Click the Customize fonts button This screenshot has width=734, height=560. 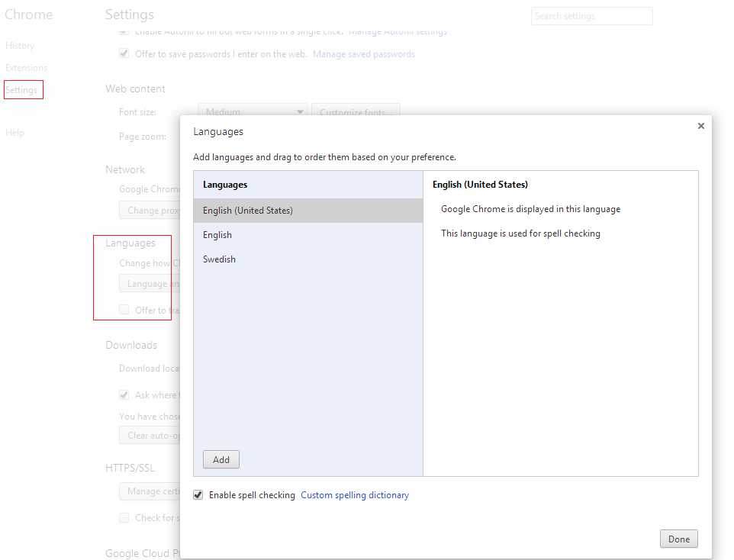coord(356,111)
